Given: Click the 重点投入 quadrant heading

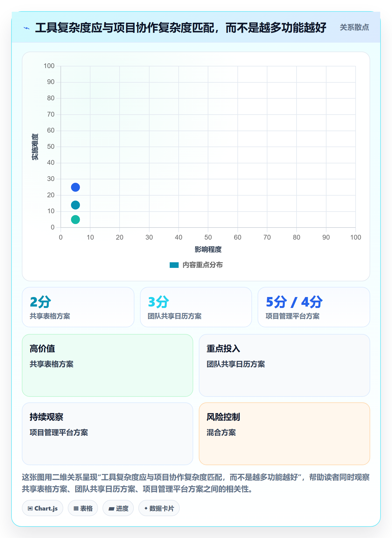Looking at the screenshot, I should coord(223,349).
